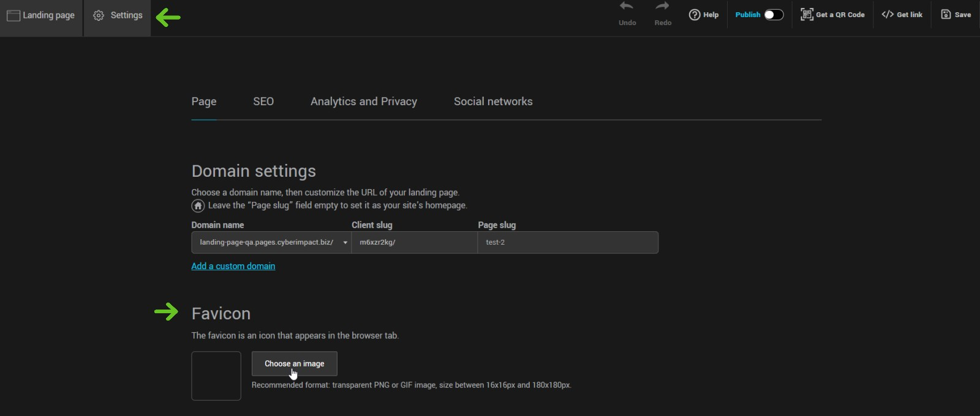Click the Get a QR Code icon
This screenshot has width=980, height=416.
(x=807, y=15)
